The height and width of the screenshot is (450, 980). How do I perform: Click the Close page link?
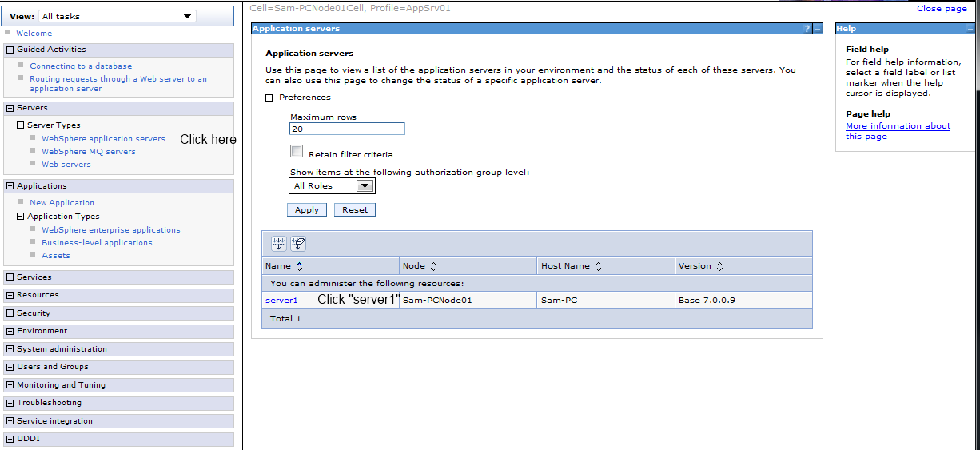(x=942, y=9)
